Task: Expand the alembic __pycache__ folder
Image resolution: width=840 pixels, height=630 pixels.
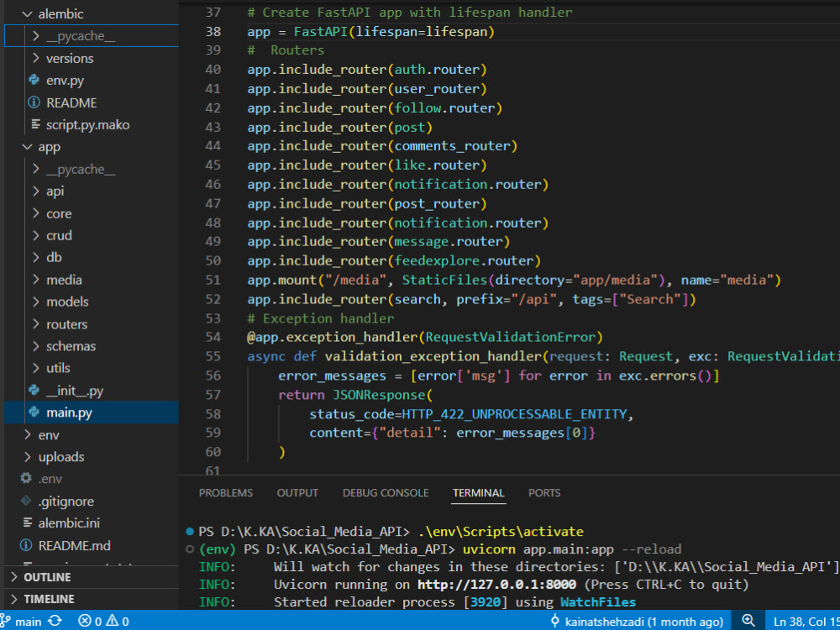Action: (x=36, y=36)
